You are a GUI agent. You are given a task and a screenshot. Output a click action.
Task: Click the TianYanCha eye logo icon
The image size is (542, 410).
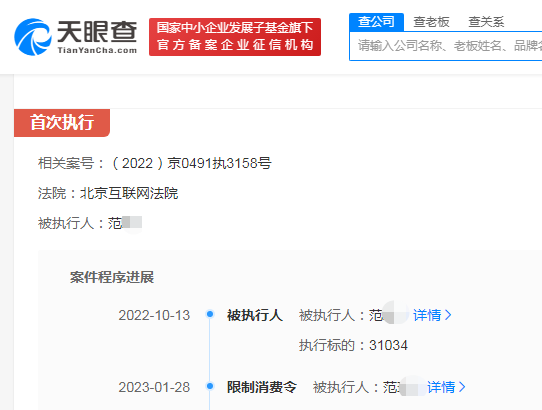(33, 37)
